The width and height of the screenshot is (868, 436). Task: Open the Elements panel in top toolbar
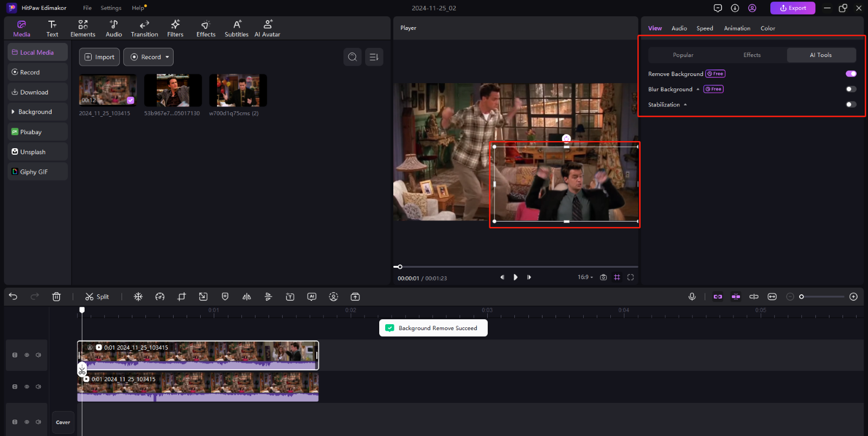click(x=83, y=28)
